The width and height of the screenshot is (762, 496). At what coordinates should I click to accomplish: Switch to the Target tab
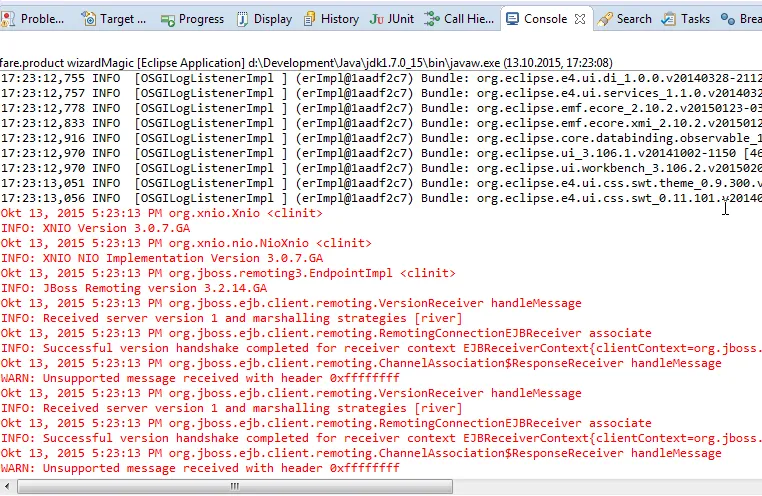[x=114, y=19]
